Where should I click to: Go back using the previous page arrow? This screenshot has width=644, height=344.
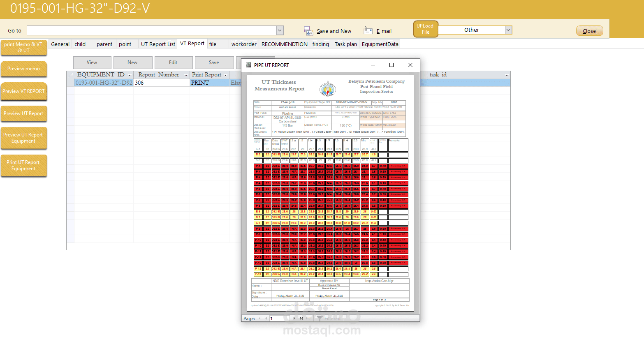point(266,318)
